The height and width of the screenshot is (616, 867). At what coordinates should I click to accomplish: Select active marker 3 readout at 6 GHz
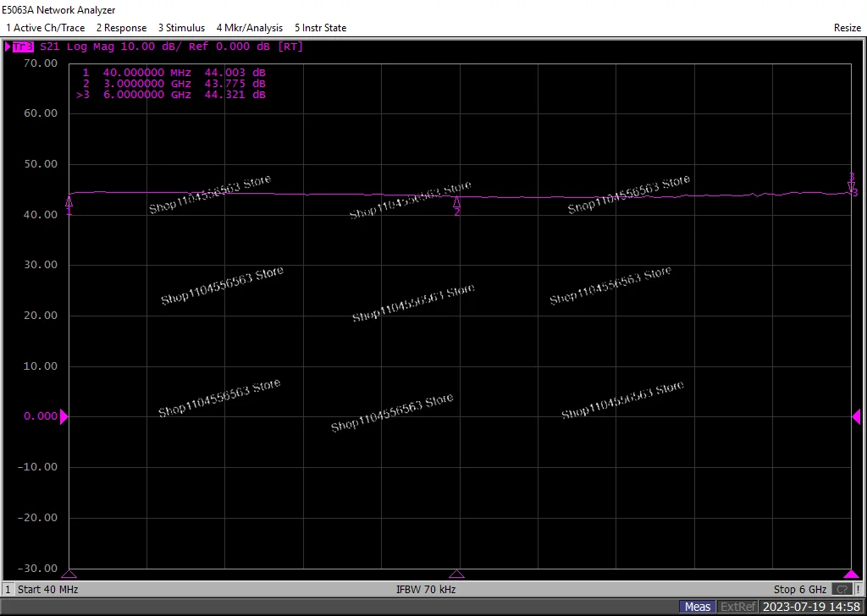[171, 95]
